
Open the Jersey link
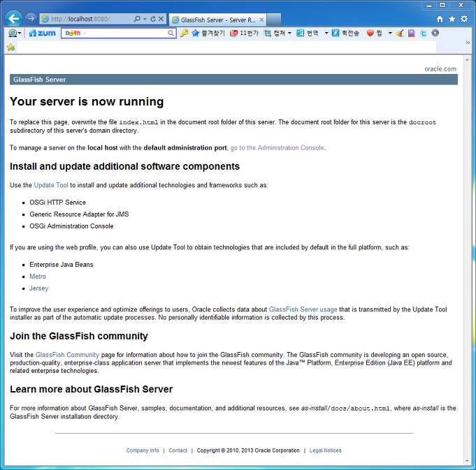[x=39, y=288]
